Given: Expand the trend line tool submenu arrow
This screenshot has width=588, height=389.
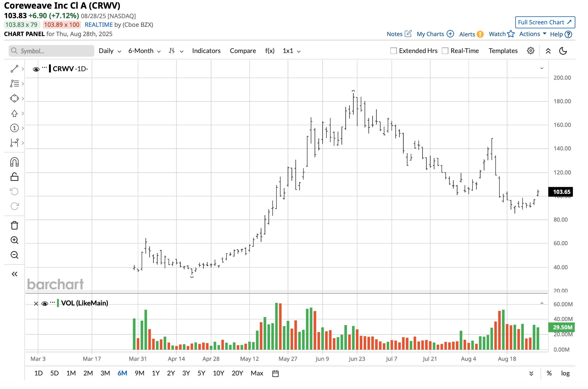Looking at the screenshot, I should (23, 69).
